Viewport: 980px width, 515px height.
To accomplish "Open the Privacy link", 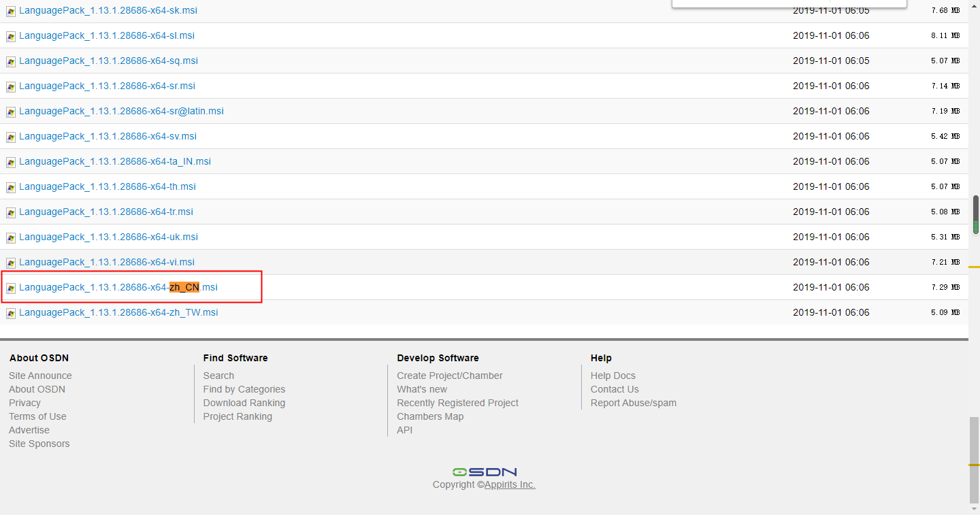I will click(x=24, y=403).
